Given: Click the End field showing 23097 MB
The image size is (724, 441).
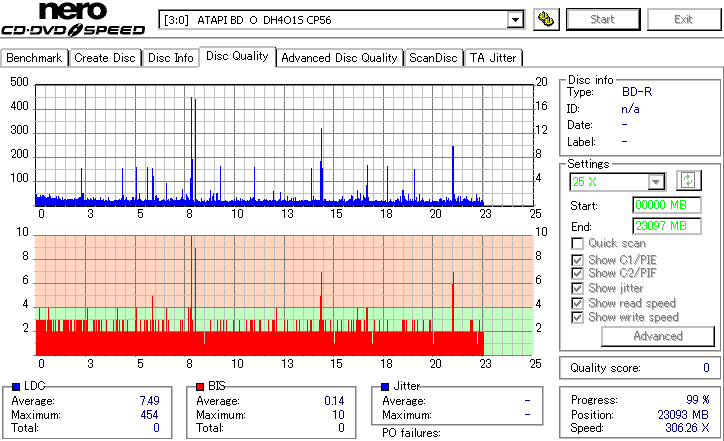Looking at the screenshot, I should (x=667, y=226).
